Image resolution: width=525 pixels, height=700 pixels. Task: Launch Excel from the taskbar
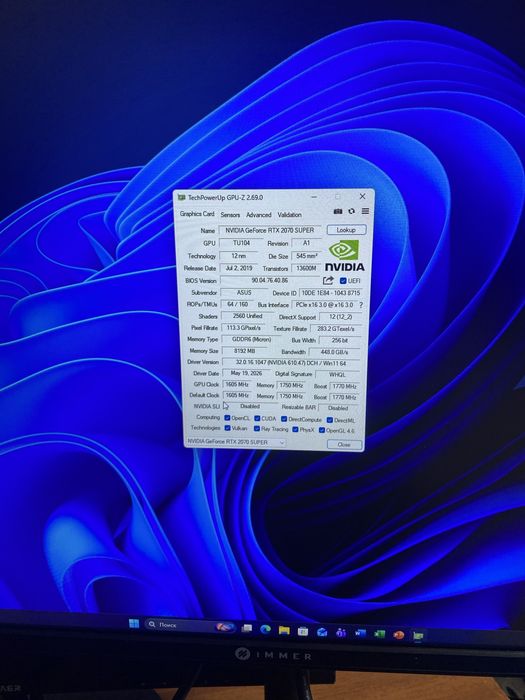tap(379, 634)
